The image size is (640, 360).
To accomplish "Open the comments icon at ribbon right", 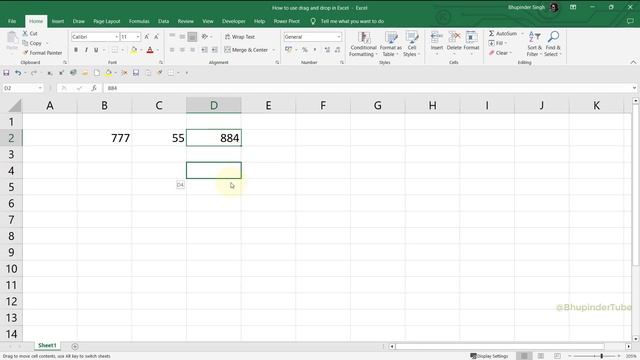I will [630, 21].
